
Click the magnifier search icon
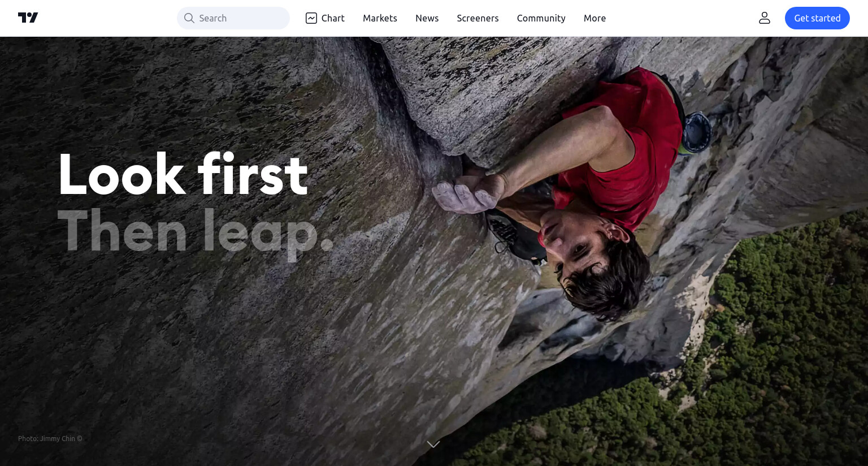click(x=189, y=18)
